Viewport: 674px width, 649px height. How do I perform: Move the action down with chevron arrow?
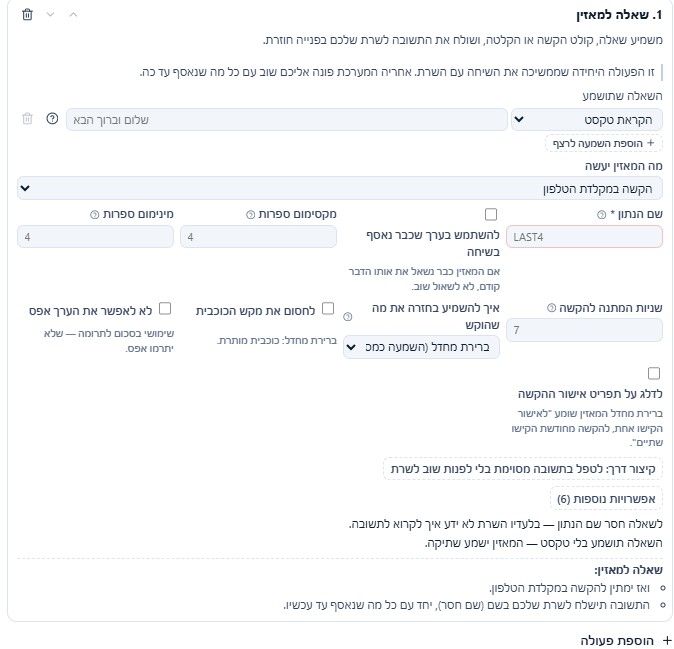[50, 15]
